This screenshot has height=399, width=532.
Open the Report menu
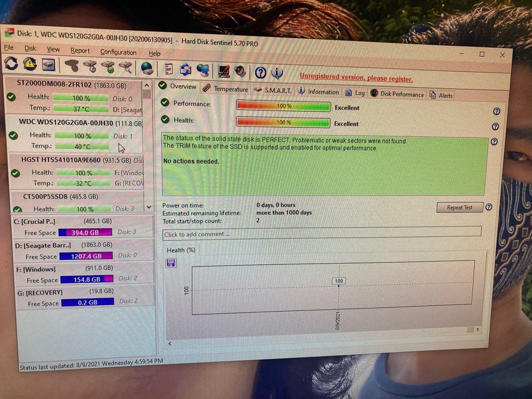click(x=80, y=51)
